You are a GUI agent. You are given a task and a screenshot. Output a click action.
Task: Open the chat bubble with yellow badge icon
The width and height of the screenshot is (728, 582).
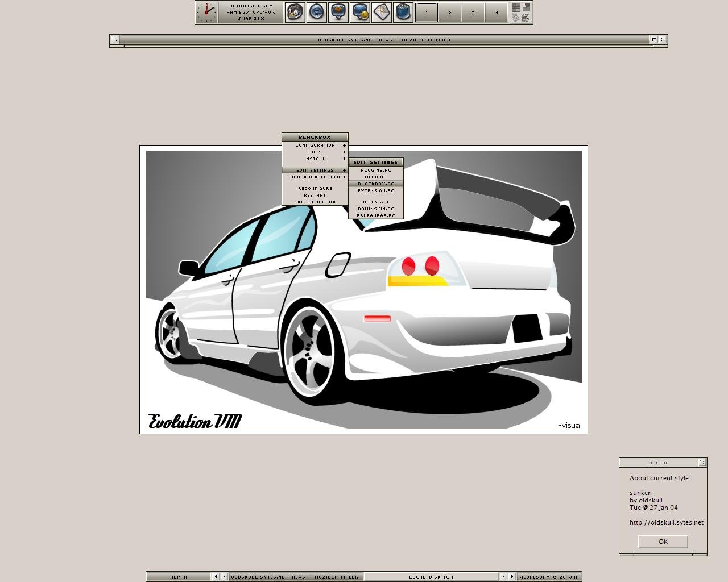click(x=359, y=12)
